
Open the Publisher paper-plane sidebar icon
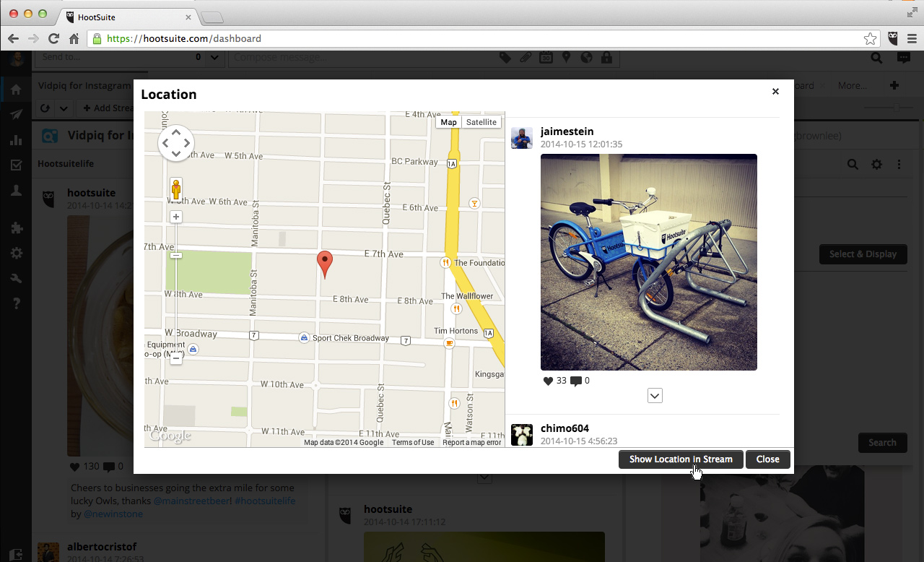click(16, 114)
